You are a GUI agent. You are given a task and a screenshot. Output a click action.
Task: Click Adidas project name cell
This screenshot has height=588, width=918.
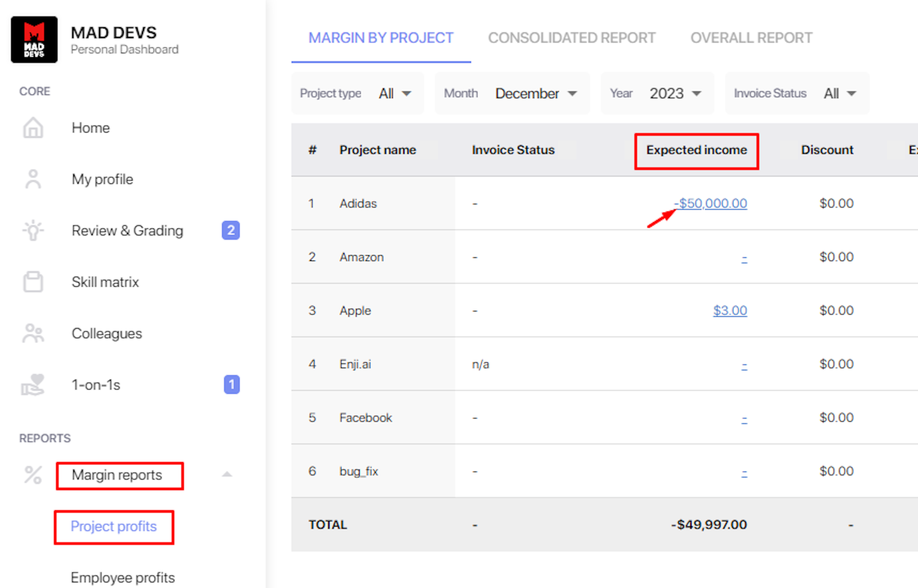click(358, 203)
